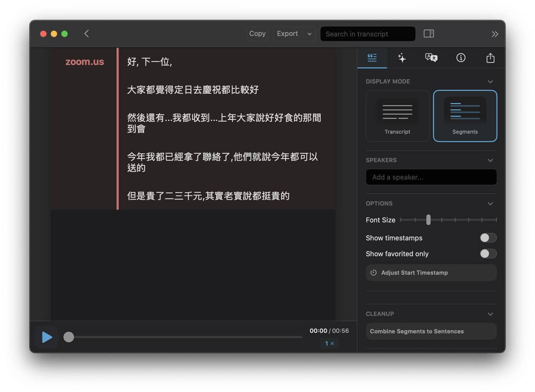The height and width of the screenshot is (392, 535).
Task: Toggle the sidebar panel icon
Action: (429, 34)
